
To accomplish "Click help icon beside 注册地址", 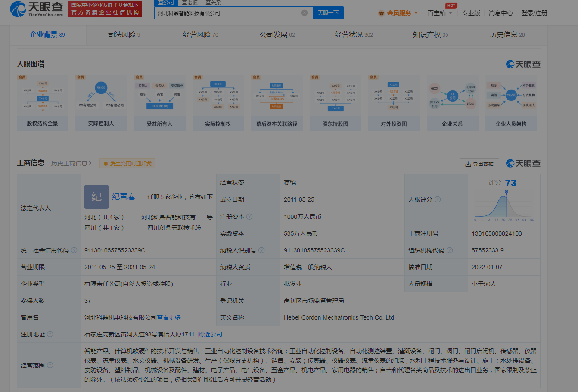I will pos(50,334).
